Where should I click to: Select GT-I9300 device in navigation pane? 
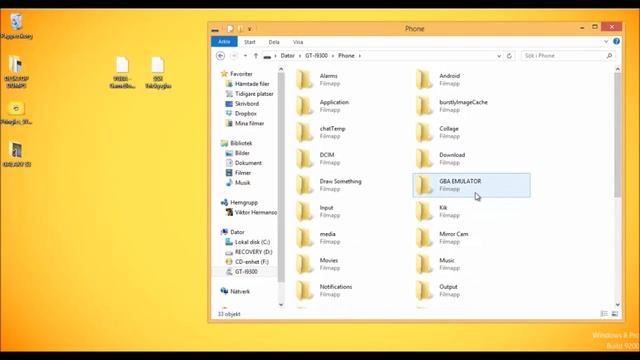click(246, 271)
